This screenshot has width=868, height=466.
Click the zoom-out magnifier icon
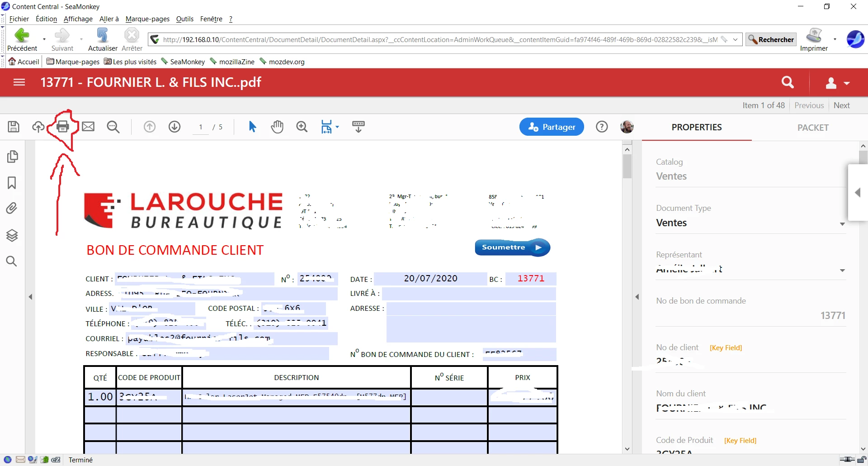click(113, 127)
